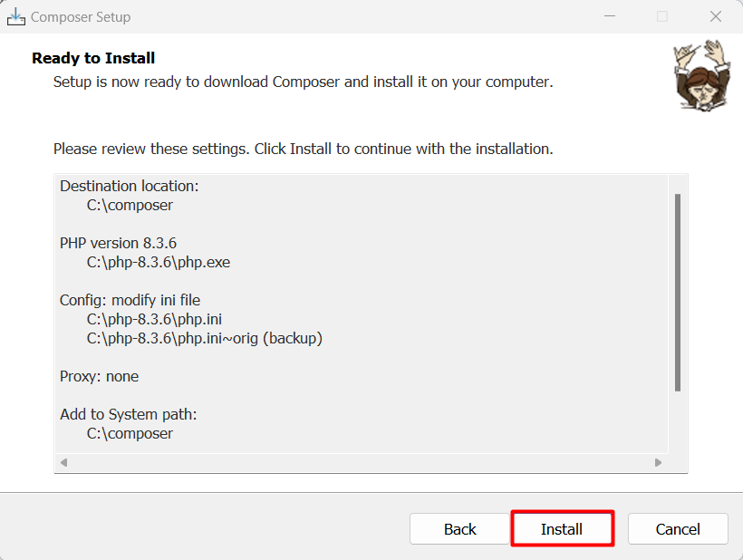Viewport: 743px width, 560px height.
Task: Click the Composer Setup installer icon
Action: (x=16, y=16)
